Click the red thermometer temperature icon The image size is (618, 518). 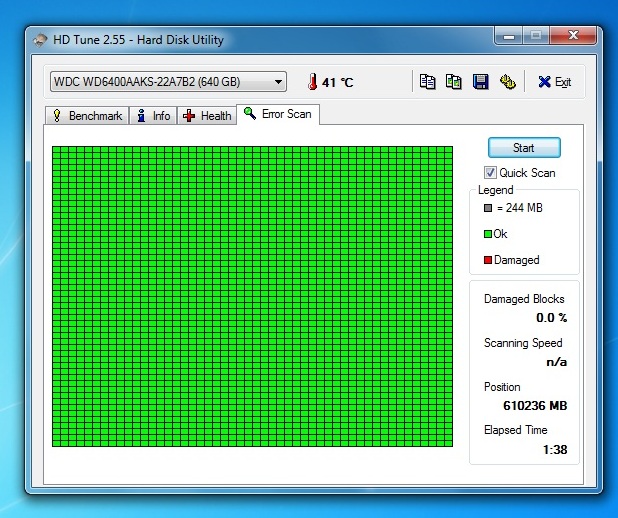pyautogui.click(x=313, y=82)
